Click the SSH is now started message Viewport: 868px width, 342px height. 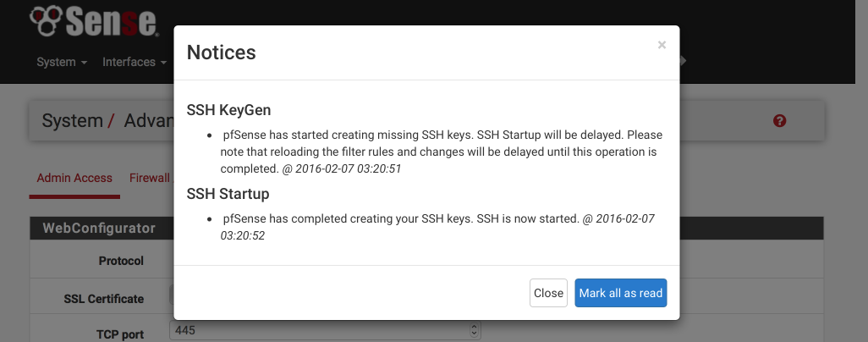tap(437, 227)
